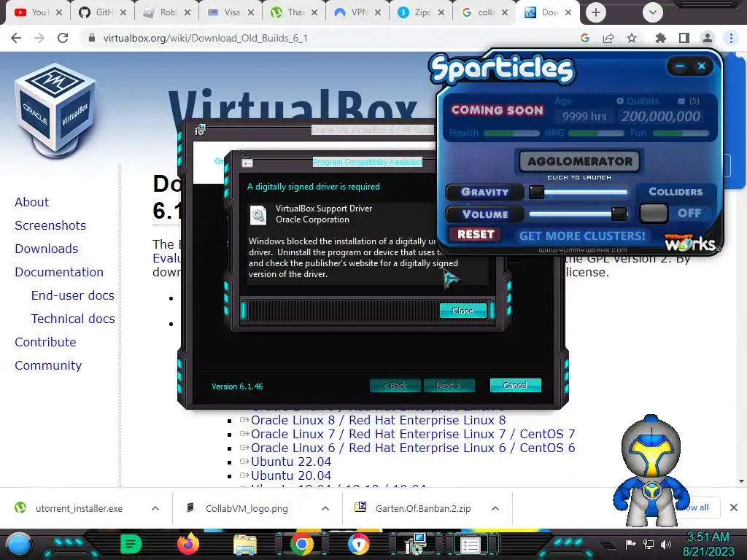Close the Program Compatibility Assistant dialog
Viewport: 747px width, 560px height.
coord(462,311)
